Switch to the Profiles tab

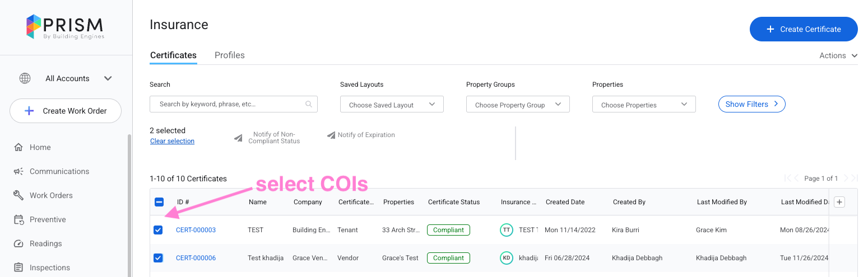point(230,55)
